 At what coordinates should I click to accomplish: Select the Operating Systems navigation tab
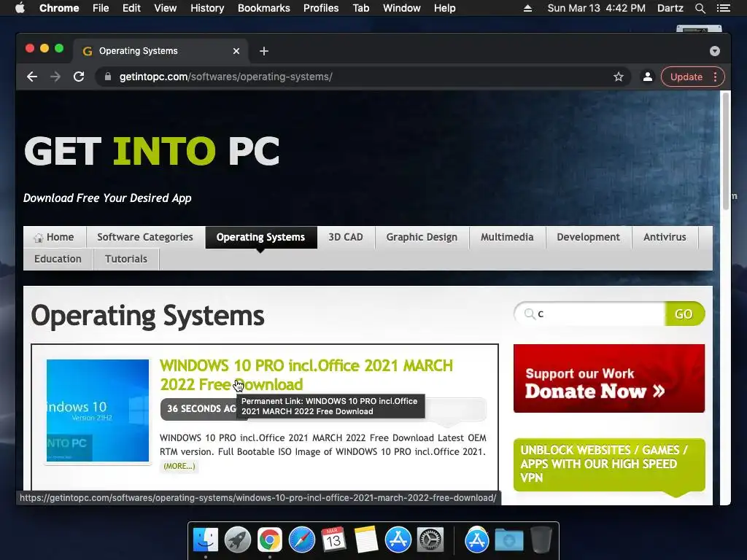tap(260, 237)
